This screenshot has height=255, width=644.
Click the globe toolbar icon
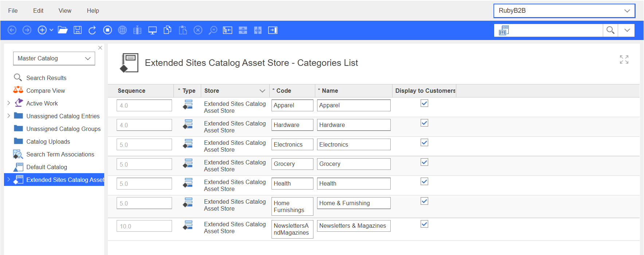tap(122, 30)
